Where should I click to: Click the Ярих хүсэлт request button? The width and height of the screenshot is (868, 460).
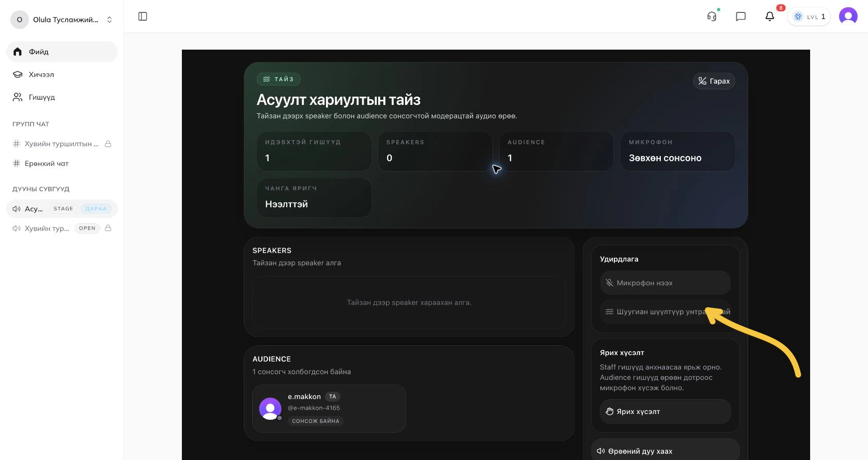[665, 411]
